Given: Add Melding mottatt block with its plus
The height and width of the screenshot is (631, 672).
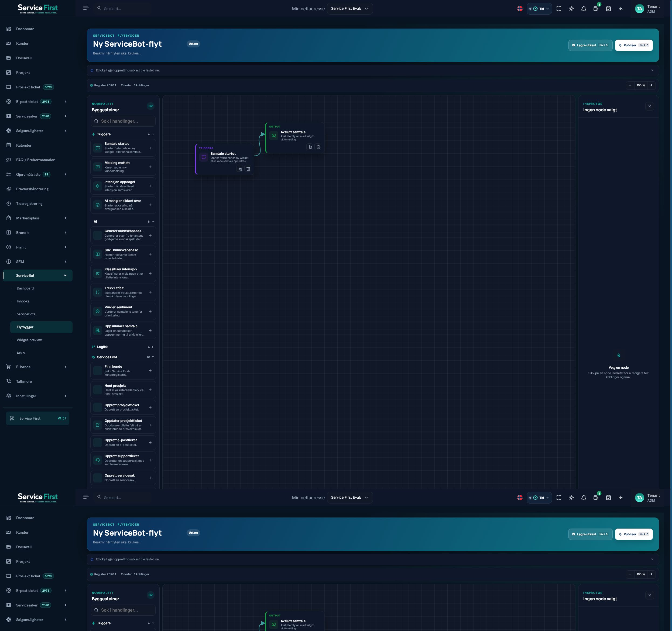Looking at the screenshot, I should pos(150,167).
